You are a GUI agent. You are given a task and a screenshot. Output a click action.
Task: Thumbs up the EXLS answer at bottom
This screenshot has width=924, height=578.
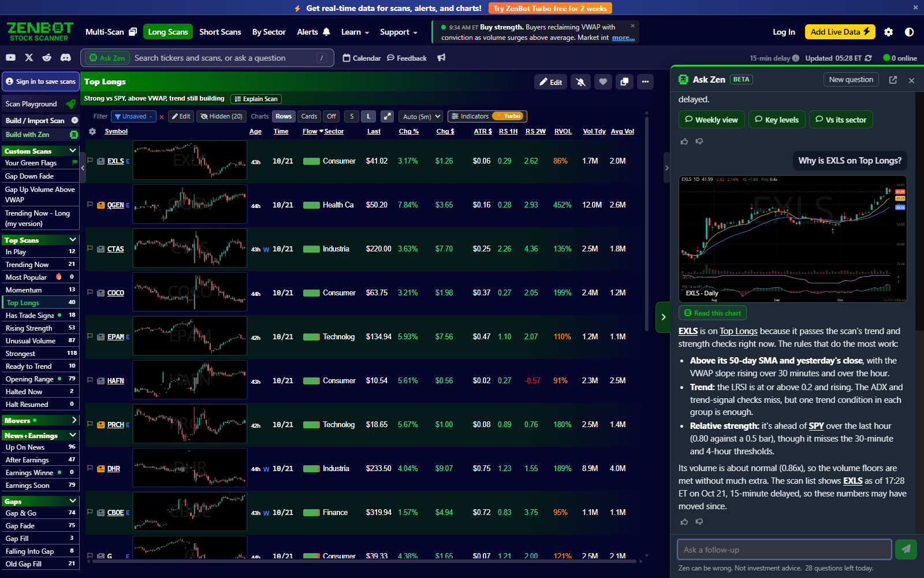click(x=684, y=521)
